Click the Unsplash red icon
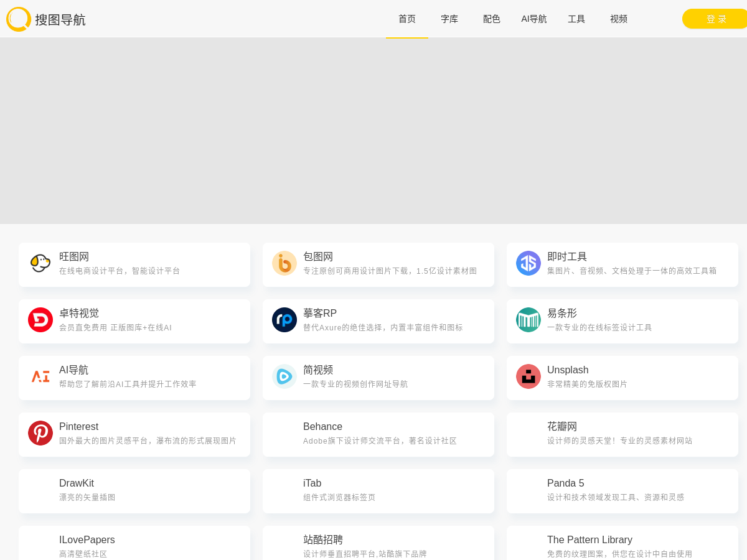 (x=529, y=376)
